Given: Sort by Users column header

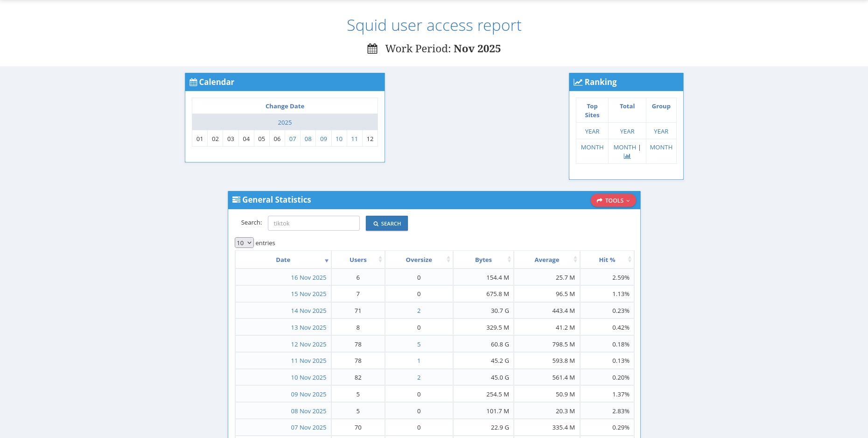Looking at the screenshot, I should tap(358, 260).
